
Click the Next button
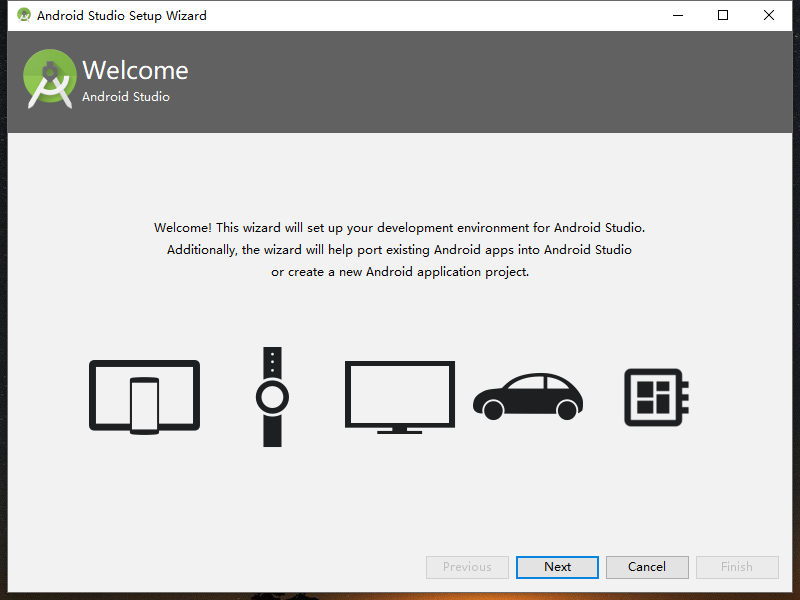(557, 567)
